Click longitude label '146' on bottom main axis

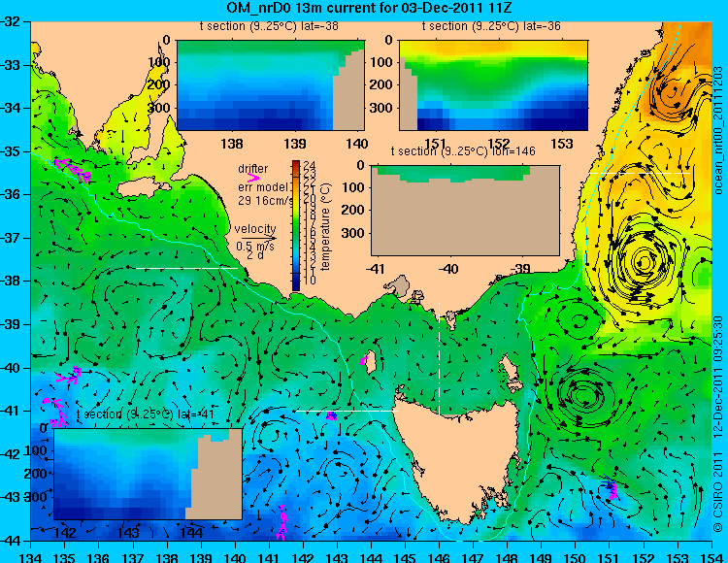pos(439,557)
